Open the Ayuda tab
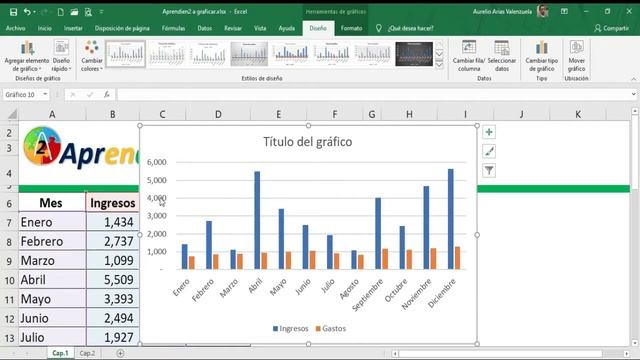This screenshot has height=360, width=640. coord(287,28)
